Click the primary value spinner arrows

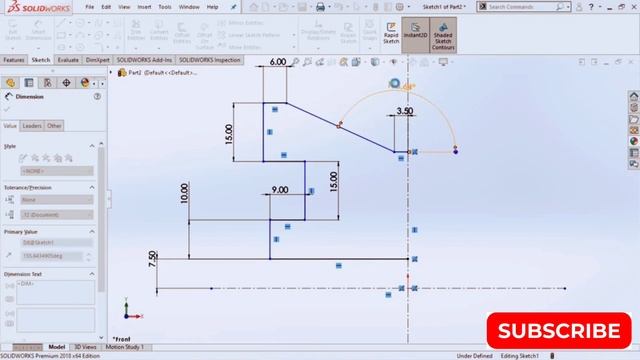[89, 256]
